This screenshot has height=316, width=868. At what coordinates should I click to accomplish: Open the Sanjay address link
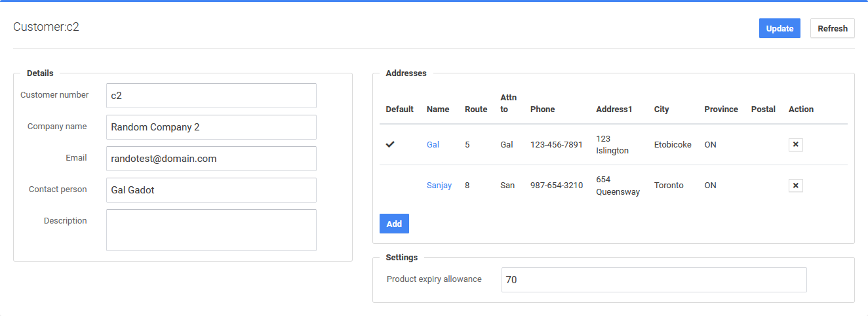click(439, 186)
